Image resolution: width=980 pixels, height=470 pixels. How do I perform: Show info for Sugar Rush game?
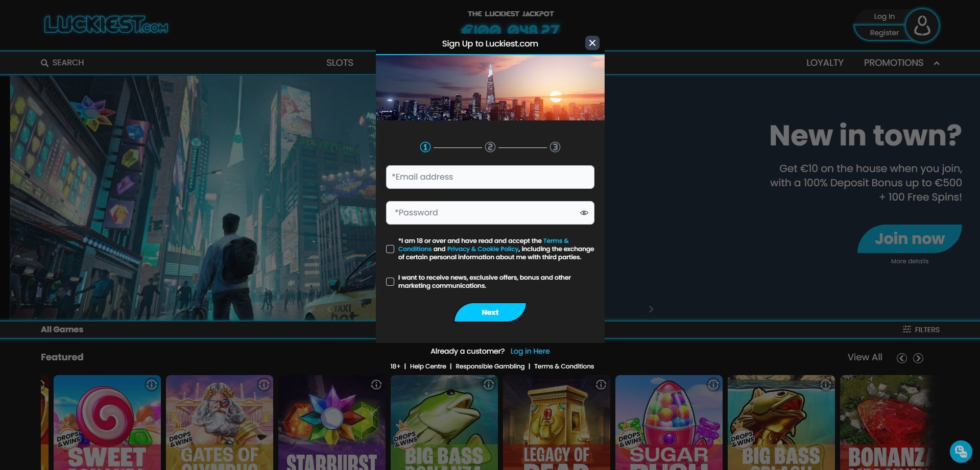[713, 385]
